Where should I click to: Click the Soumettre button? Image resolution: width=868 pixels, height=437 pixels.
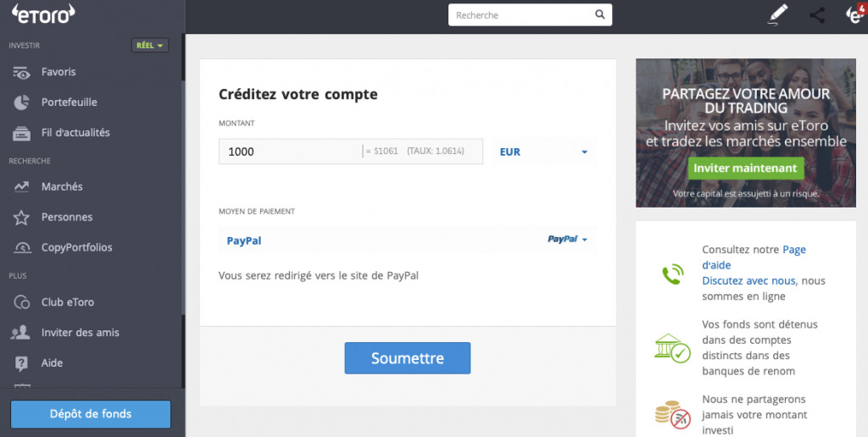[408, 358]
